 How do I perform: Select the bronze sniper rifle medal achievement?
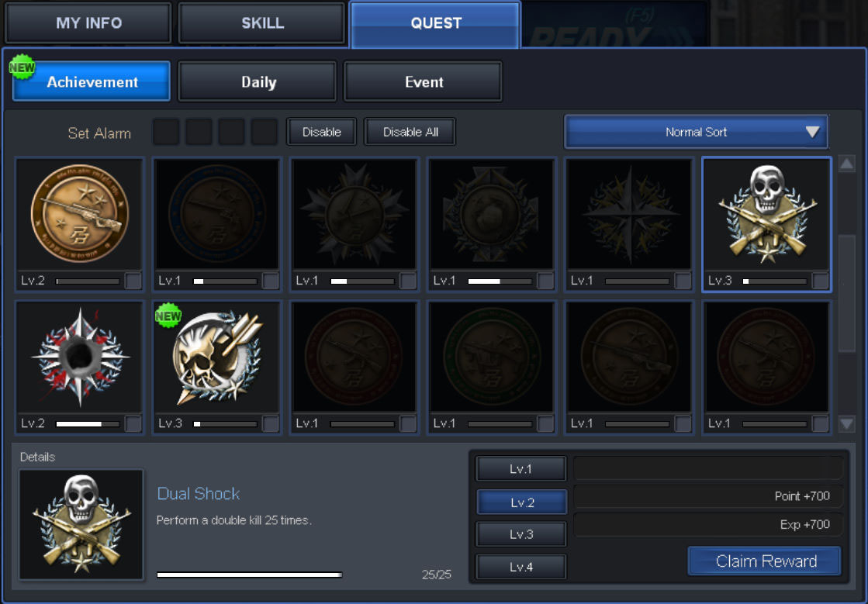click(80, 215)
